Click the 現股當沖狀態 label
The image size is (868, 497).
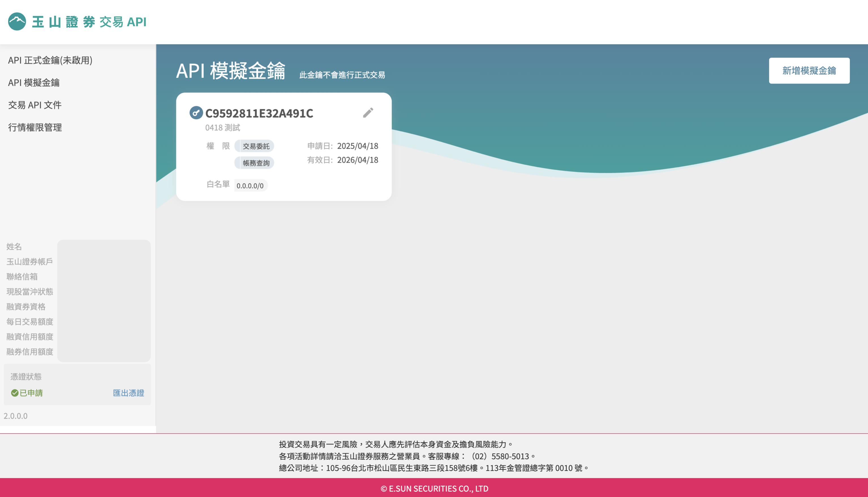click(x=30, y=291)
